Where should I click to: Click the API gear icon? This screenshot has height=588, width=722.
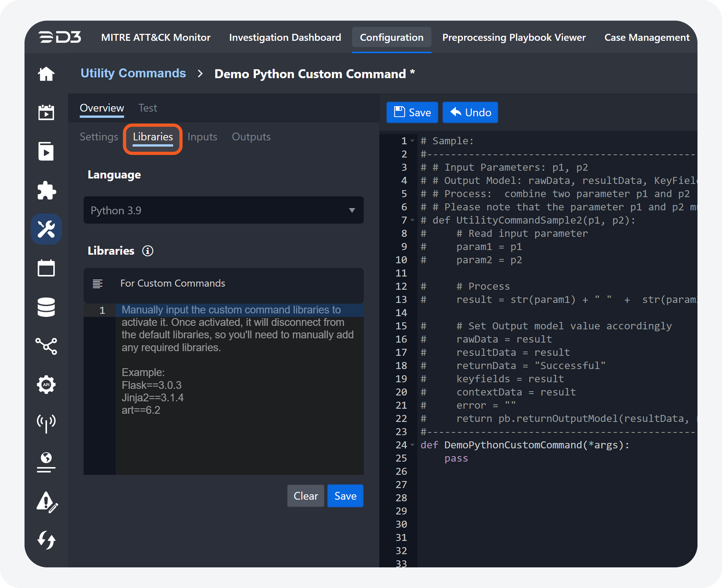point(46,384)
